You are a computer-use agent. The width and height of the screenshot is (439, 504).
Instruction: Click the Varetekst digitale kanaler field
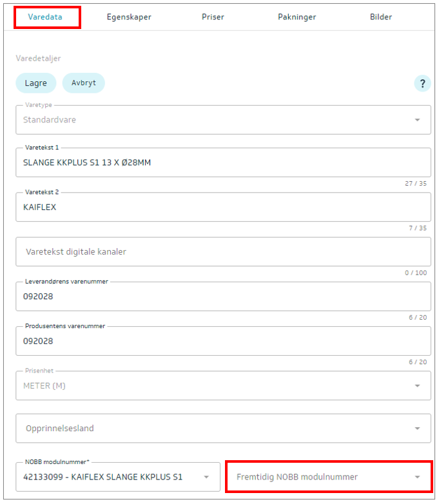(x=223, y=252)
